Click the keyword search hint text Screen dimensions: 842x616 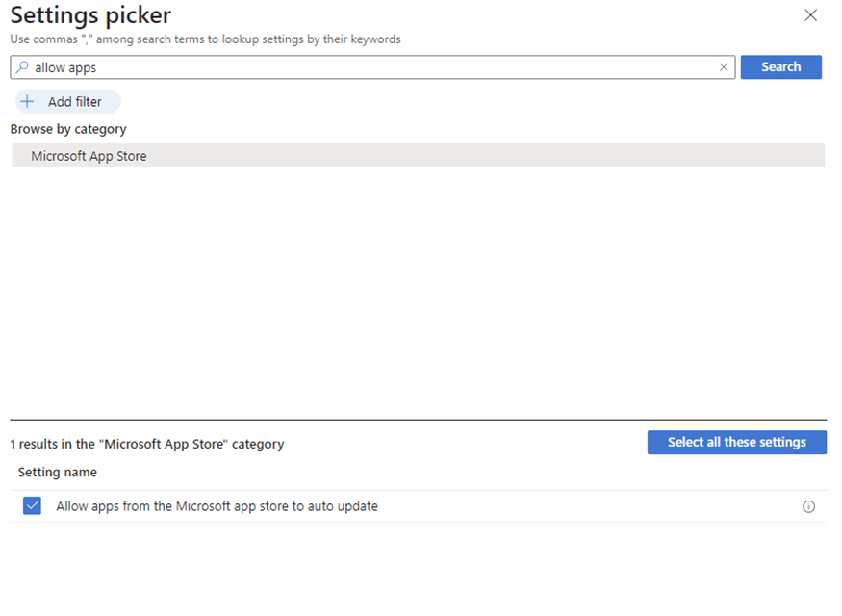tap(205, 39)
